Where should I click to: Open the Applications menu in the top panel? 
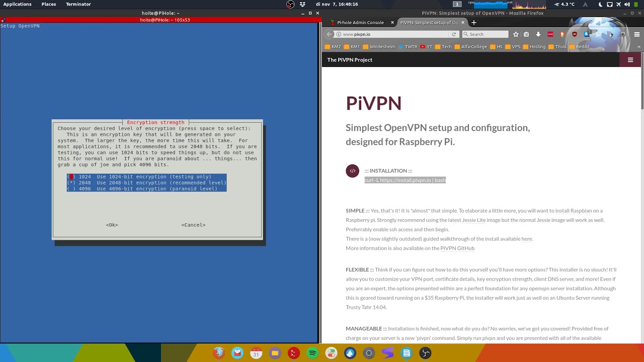pos(17,4)
